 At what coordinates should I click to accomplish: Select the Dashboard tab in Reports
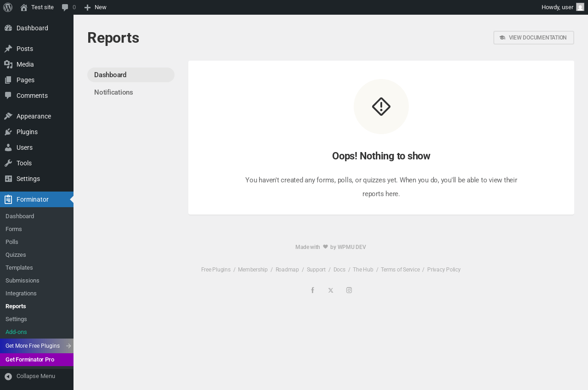(131, 75)
